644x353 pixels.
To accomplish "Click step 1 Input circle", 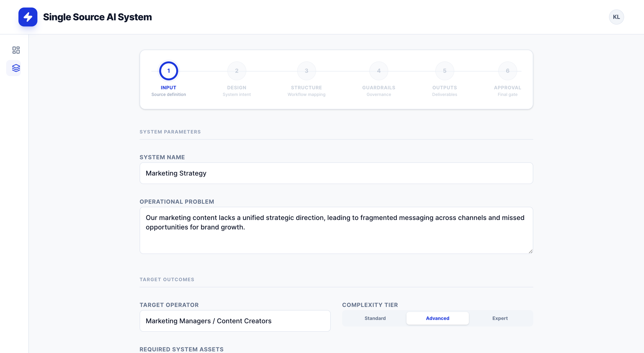I will click(168, 71).
